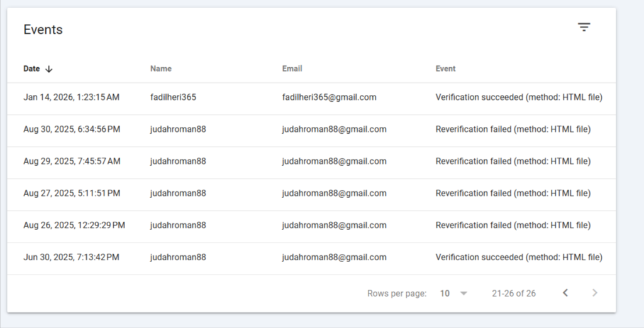Screen dimensions: 644x328
Task: Click judahroman88@gmail.com in Aug 29 row
Action: pyautogui.click(x=335, y=161)
